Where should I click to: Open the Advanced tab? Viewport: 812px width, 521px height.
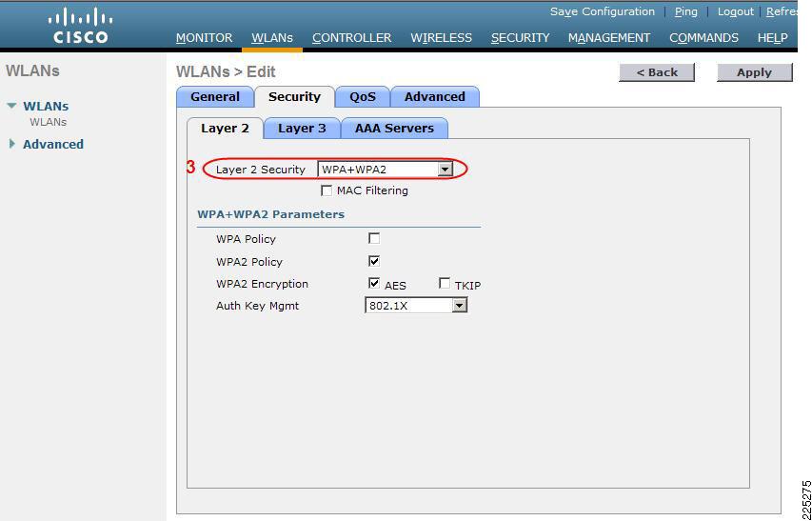[434, 97]
